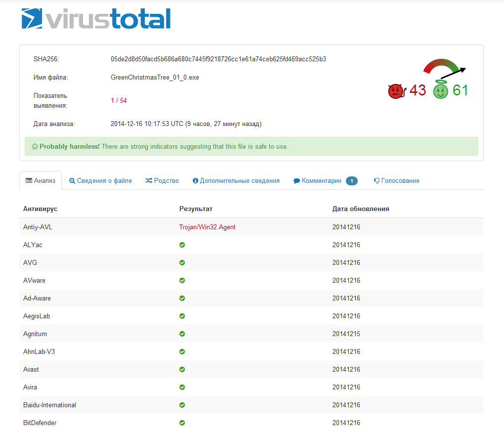Open the Анализ tab

tap(41, 181)
